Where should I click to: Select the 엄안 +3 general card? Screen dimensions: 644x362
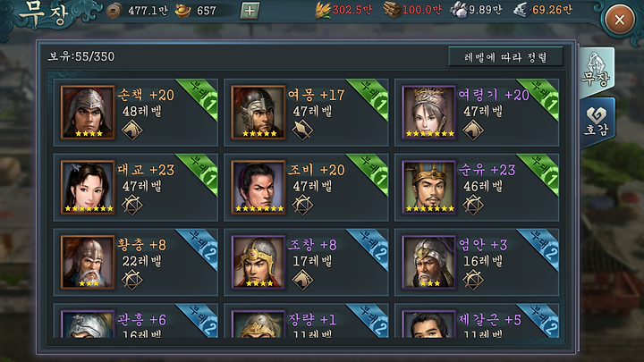477,262
